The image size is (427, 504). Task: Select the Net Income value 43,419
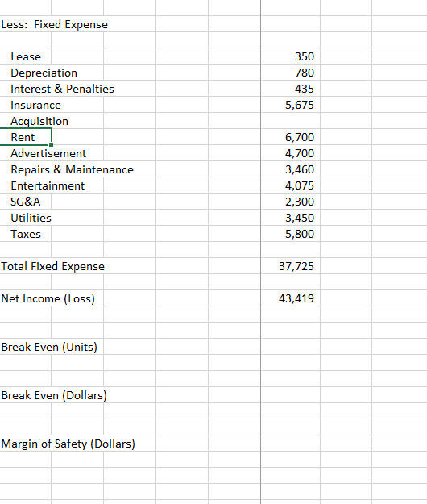coord(296,298)
